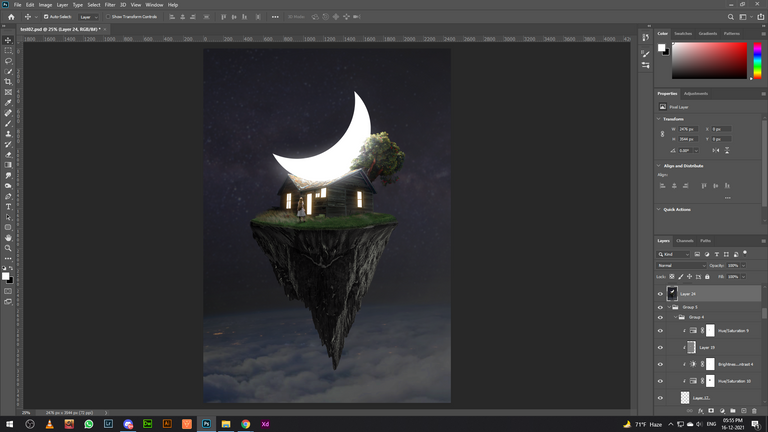The height and width of the screenshot is (432, 768).
Task: Click the Width field in Transform
Action: tap(688, 129)
